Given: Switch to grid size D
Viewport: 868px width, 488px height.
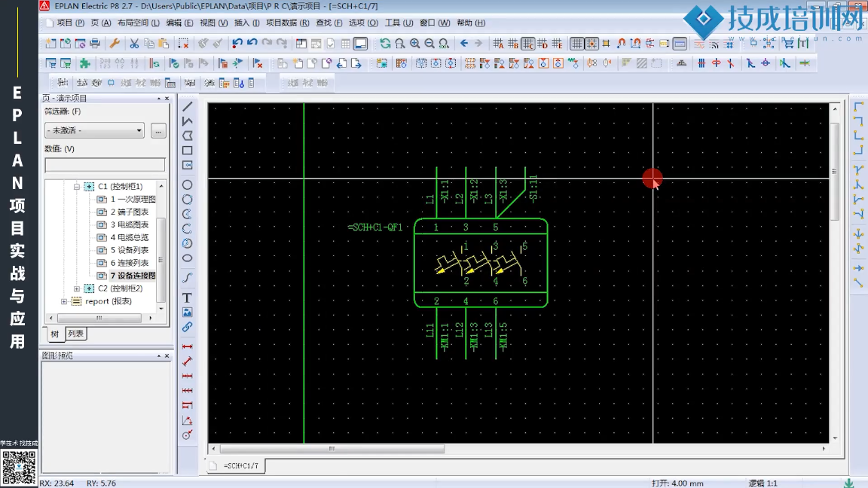Looking at the screenshot, I should [x=542, y=43].
